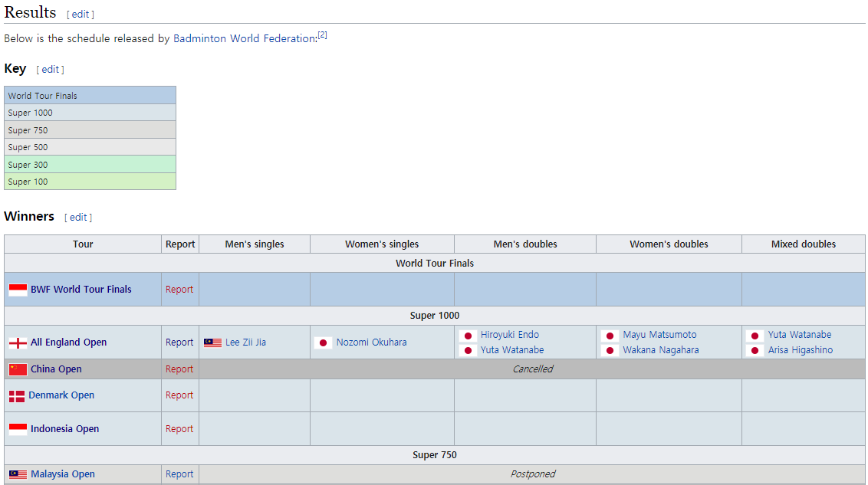The width and height of the screenshot is (868, 485).
Task: Open the Report link for Indonesia Open
Action: 179,428
